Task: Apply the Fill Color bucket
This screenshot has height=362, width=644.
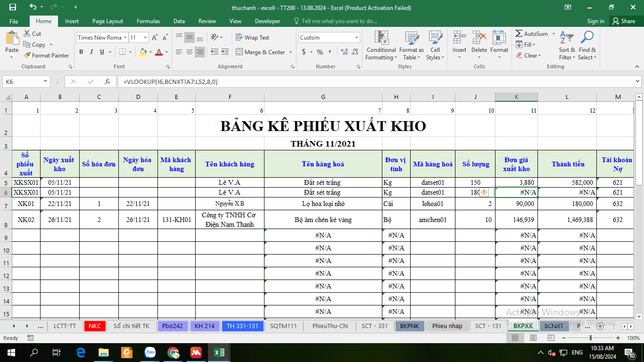Action: click(143, 52)
